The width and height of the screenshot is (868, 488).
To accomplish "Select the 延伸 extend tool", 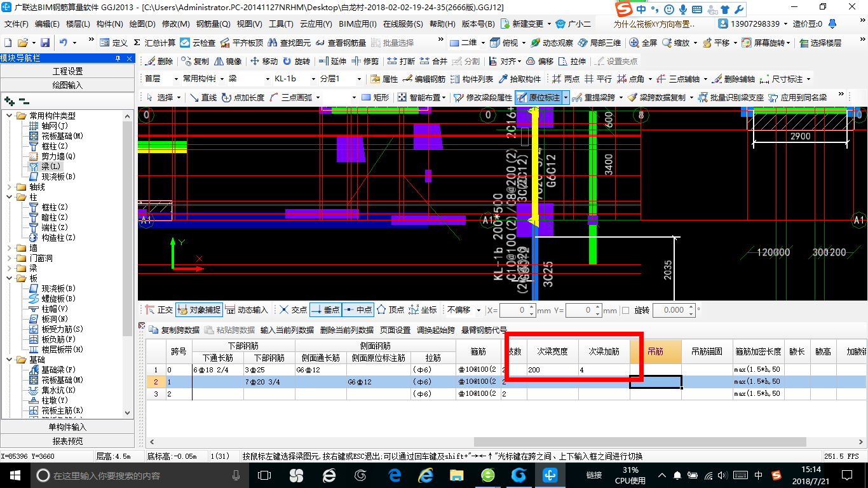I will (332, 61).
